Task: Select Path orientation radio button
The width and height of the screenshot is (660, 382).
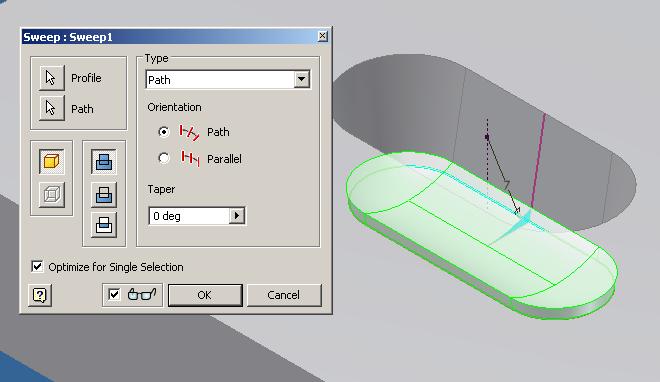Action: coord(163,132)
